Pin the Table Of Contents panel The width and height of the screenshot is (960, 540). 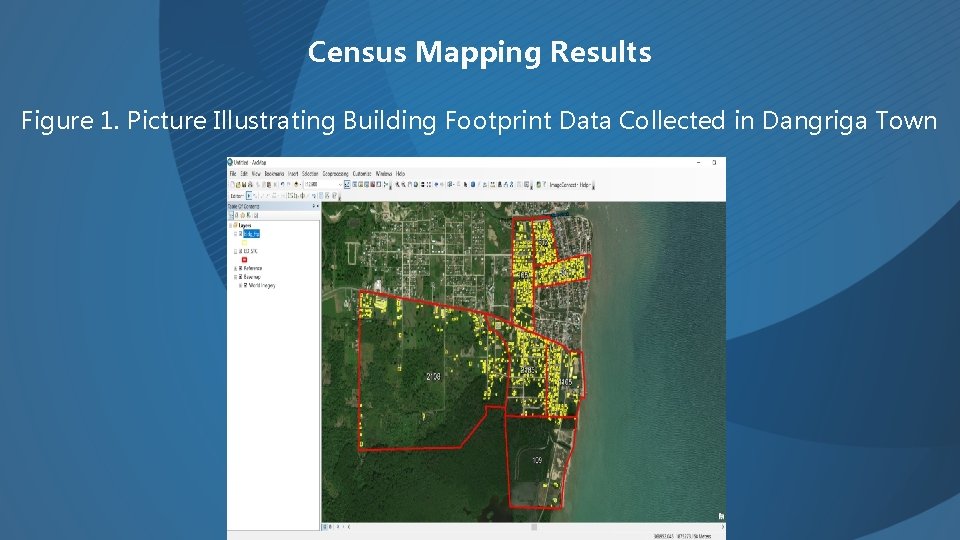click(x=313, y=206)
